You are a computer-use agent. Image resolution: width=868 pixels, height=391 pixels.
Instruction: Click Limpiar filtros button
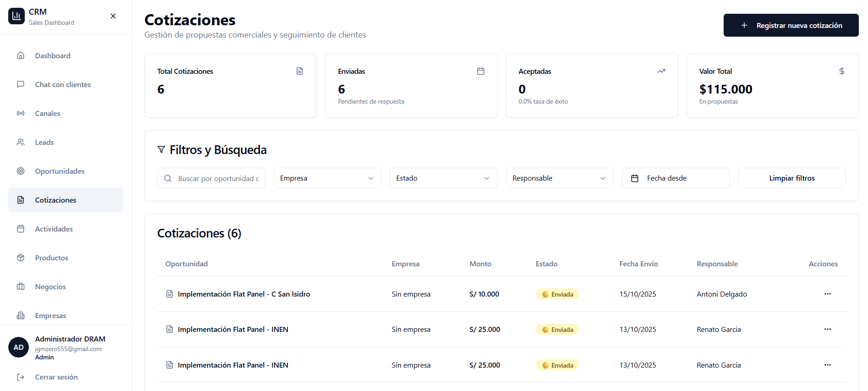coord(791,178)
